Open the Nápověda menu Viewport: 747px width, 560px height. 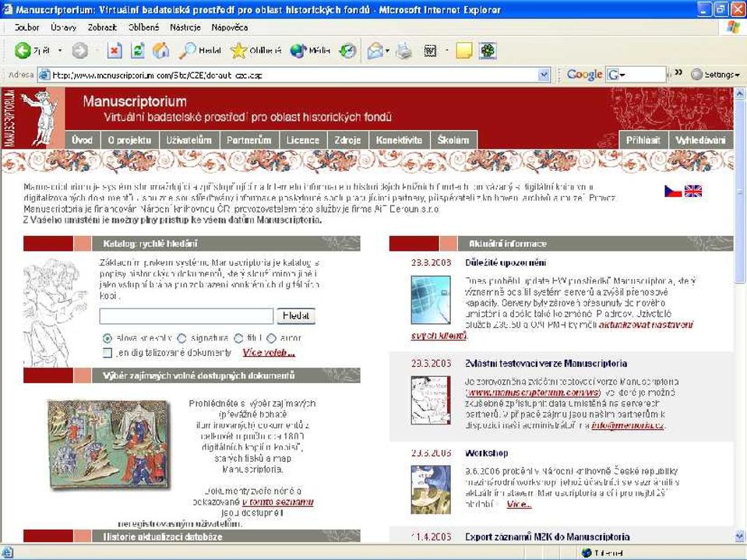(x=230, y=27)
